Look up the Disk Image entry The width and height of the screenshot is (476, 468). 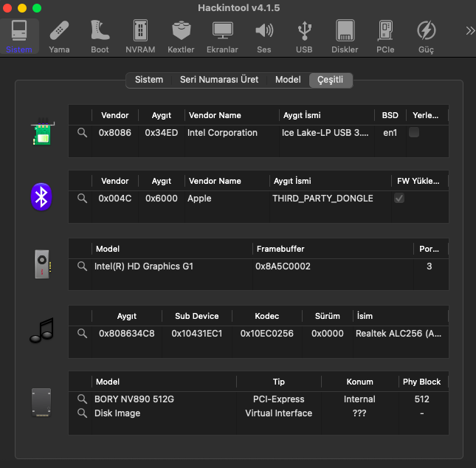pos(82,413)
